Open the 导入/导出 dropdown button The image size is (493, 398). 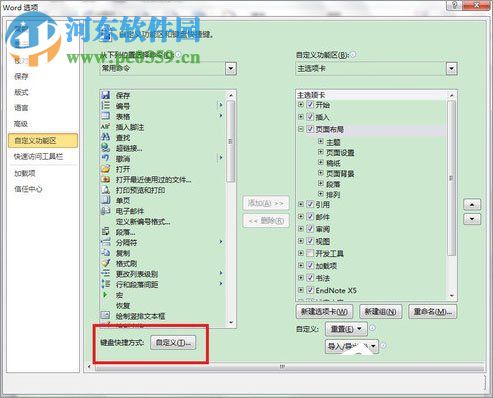coord(352,346)
